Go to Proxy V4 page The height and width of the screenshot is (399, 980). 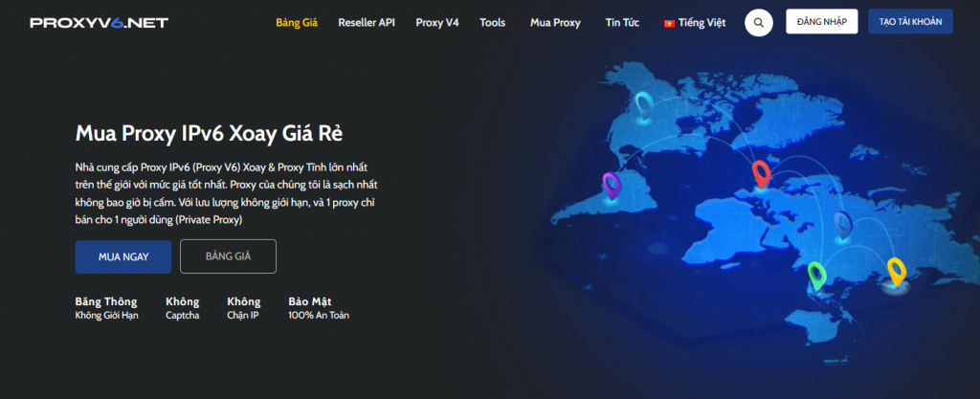437,22
